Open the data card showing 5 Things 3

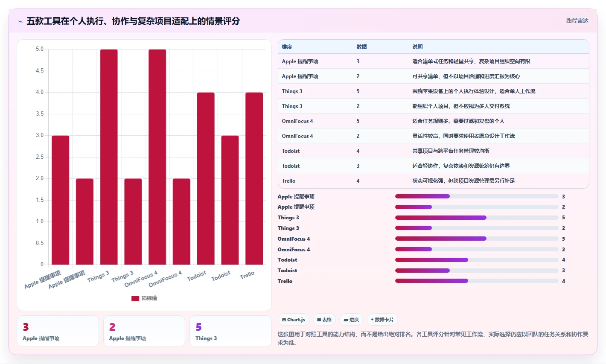point(230,331)
